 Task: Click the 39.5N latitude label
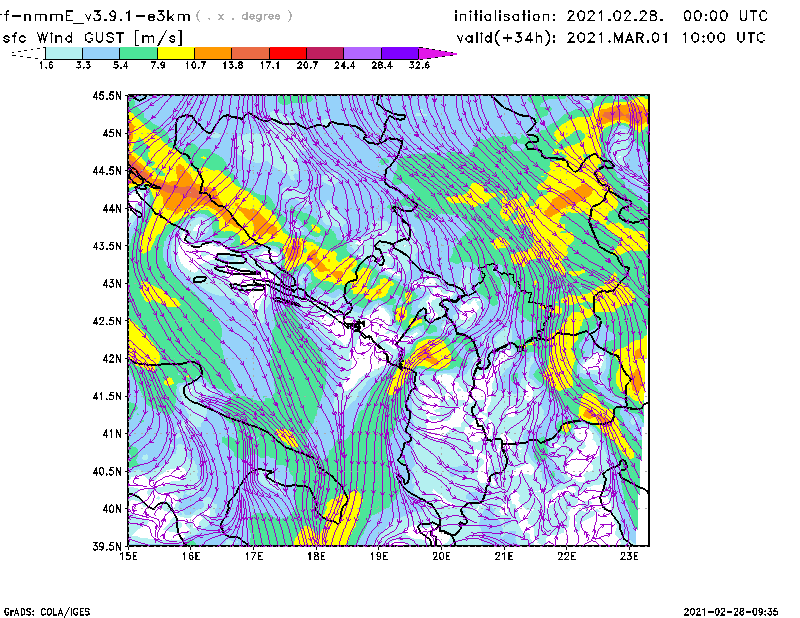[107, 546]
